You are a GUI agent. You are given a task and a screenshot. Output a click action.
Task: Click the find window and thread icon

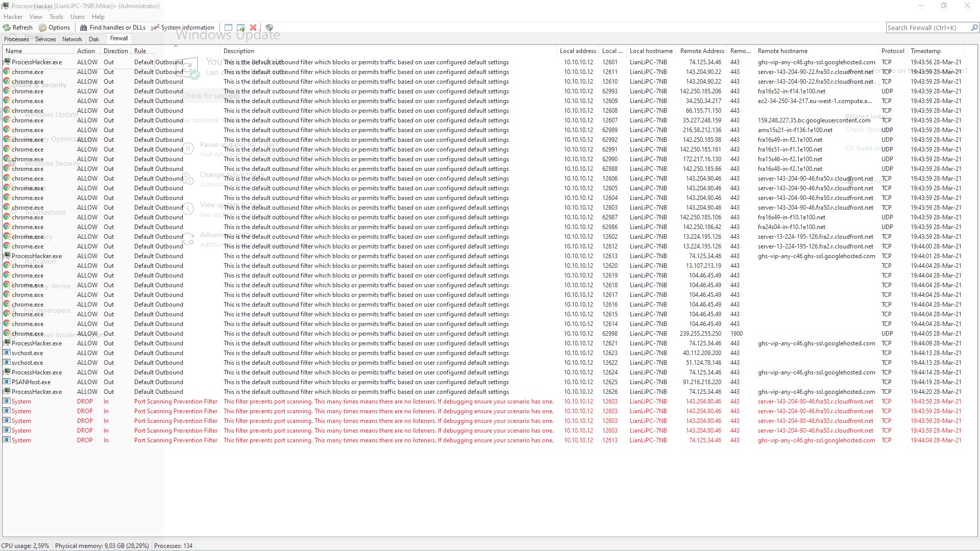pos(240,28)
